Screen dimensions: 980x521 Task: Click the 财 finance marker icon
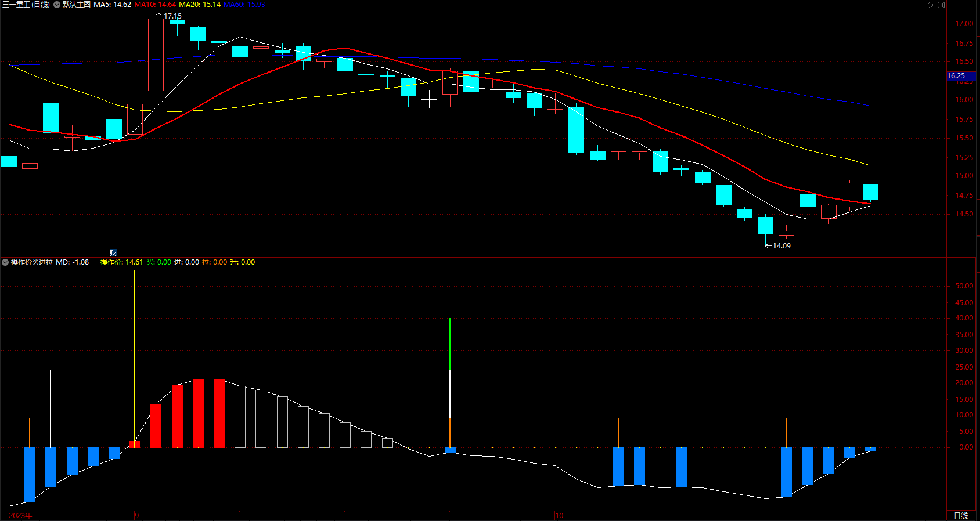coord(114,253)
